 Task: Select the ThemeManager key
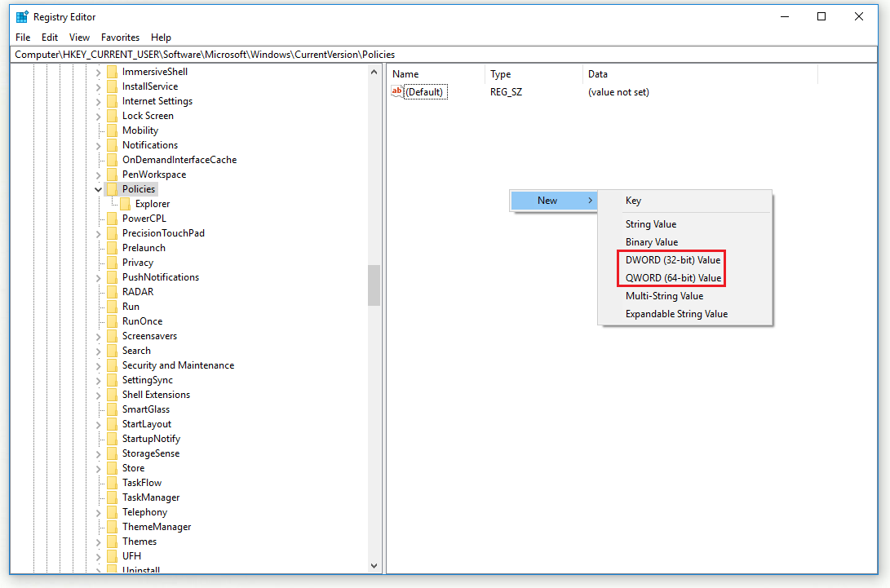pos(157,527)
